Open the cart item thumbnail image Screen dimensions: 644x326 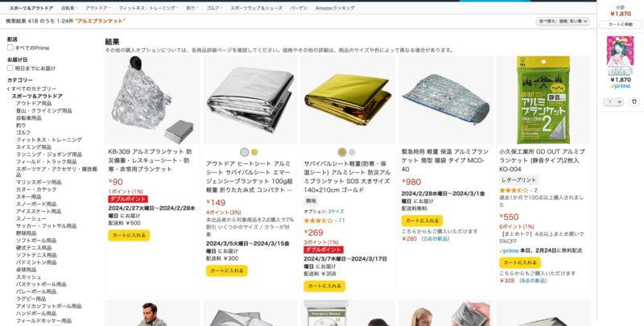tap(620, 56)
